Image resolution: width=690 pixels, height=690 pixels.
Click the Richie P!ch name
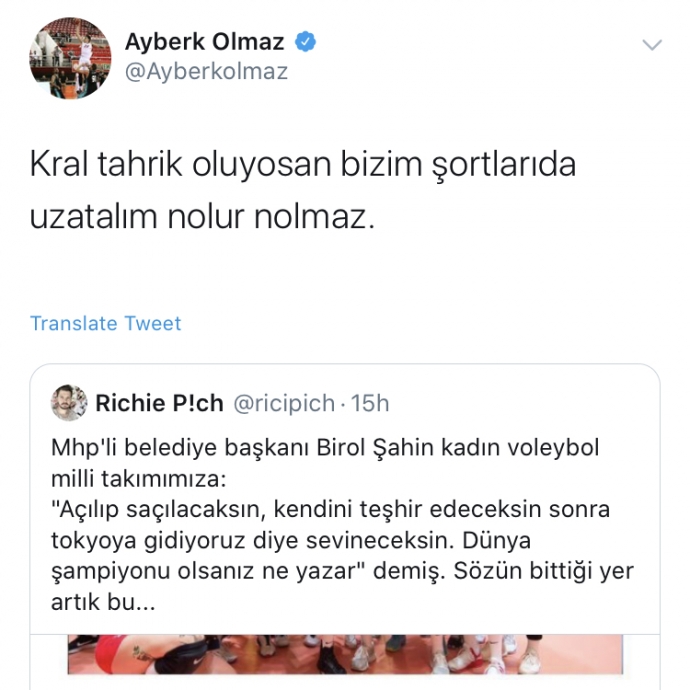point(159,403)
